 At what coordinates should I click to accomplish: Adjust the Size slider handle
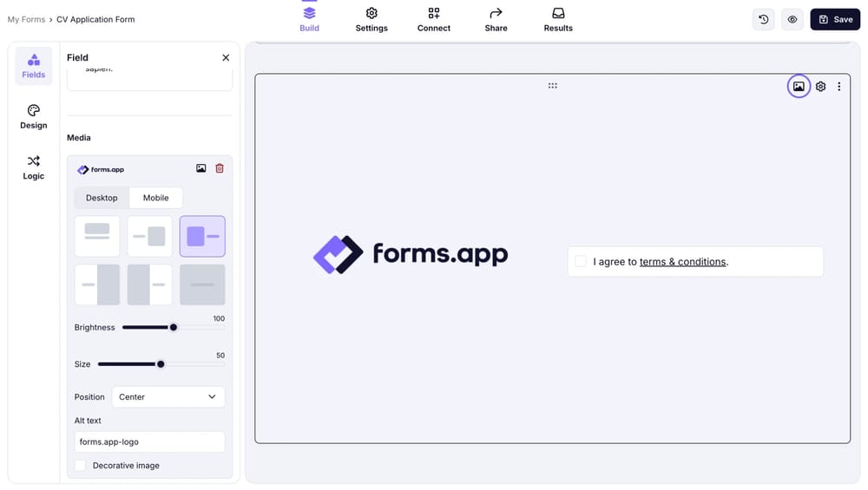point(161,364)
